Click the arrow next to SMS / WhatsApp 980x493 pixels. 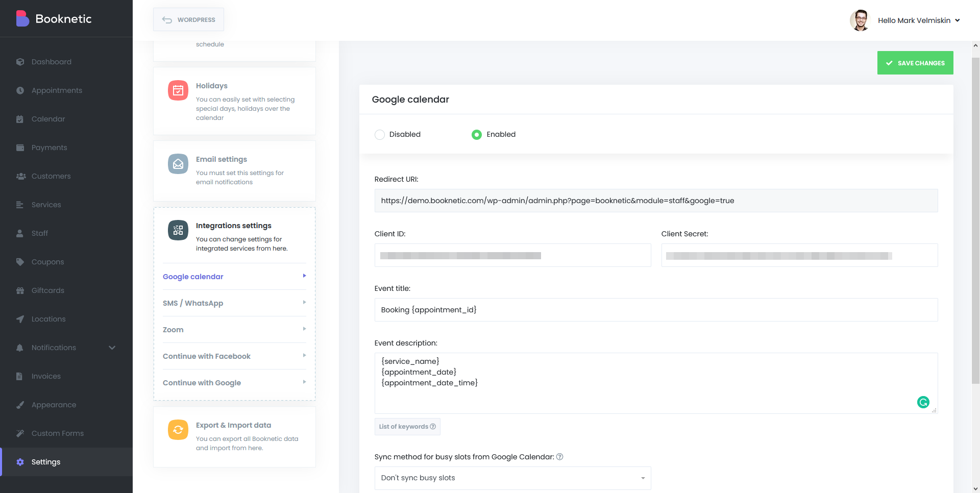pyautogui.click(x=304, y=302)
